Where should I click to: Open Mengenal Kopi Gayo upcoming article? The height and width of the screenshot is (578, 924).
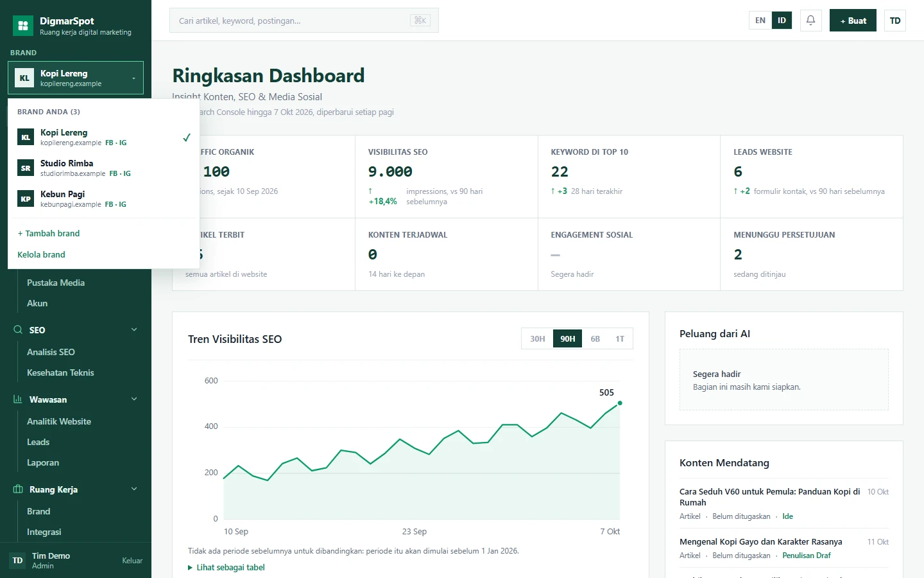[760, 541]
